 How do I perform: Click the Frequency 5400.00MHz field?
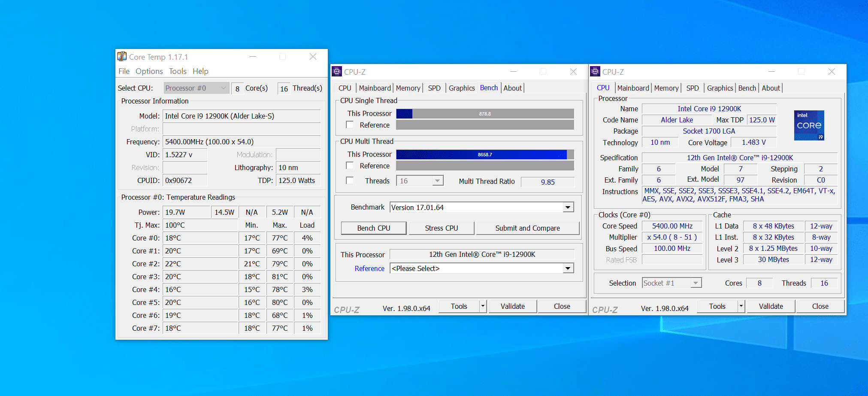point(242,142)
